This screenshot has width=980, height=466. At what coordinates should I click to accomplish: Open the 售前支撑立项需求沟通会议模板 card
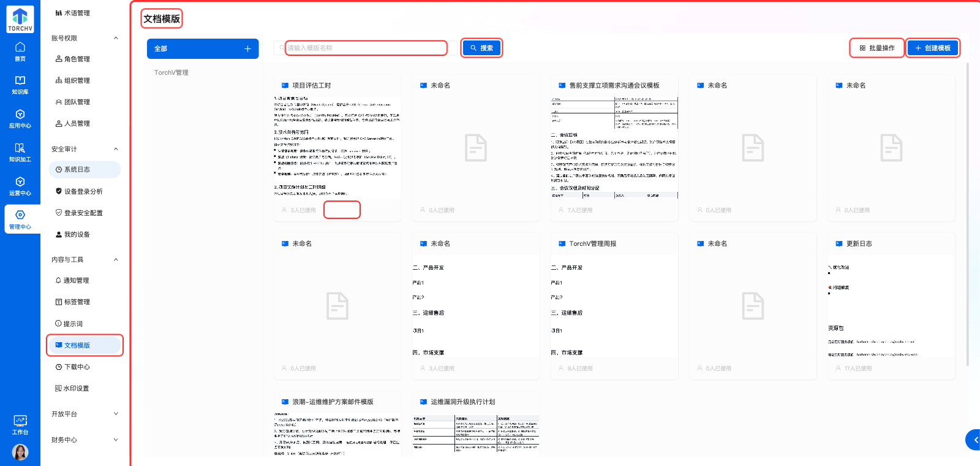coord(614,148)
